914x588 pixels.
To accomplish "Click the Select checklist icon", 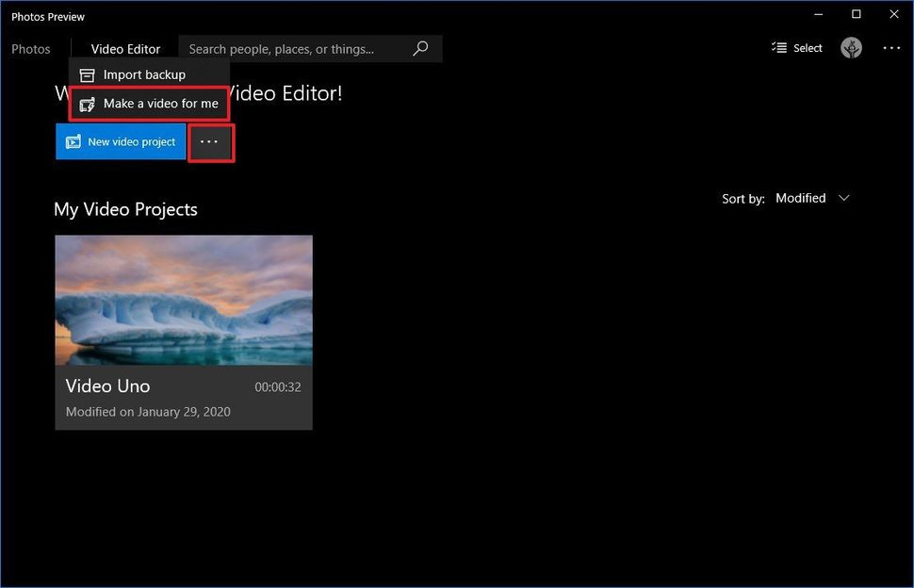I will pos(778,47).
